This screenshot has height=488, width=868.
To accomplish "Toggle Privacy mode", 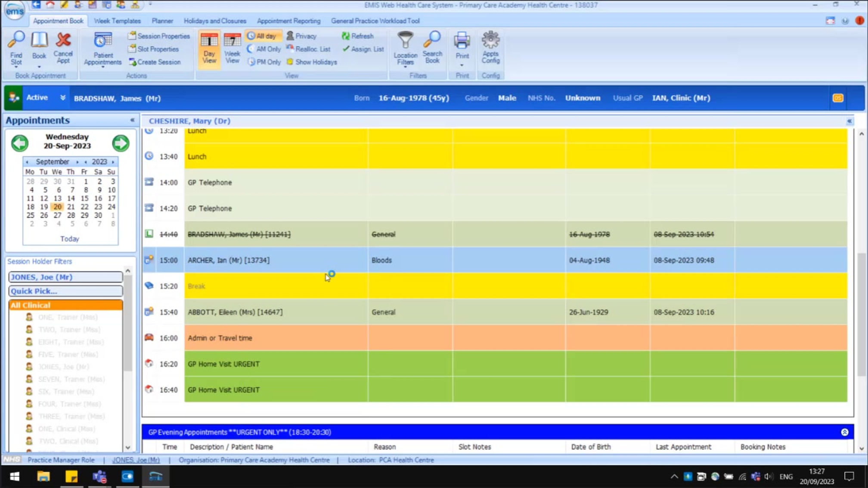I will (301, 36).
